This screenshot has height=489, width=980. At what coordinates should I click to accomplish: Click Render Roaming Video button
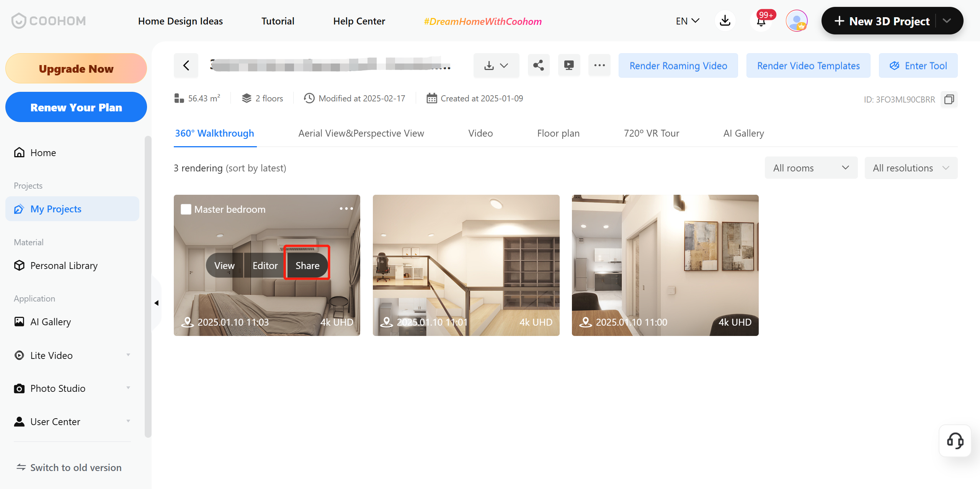(x=678, y=66)
